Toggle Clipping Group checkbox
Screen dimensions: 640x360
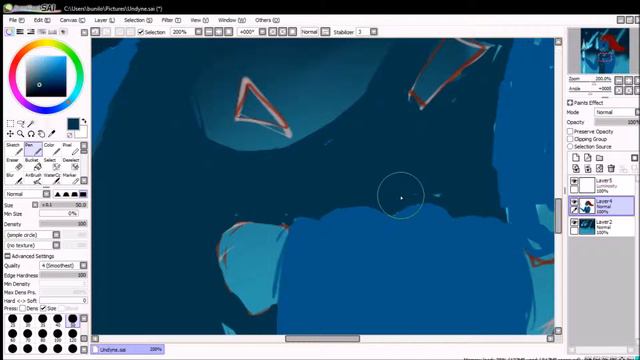click(570, 139)
